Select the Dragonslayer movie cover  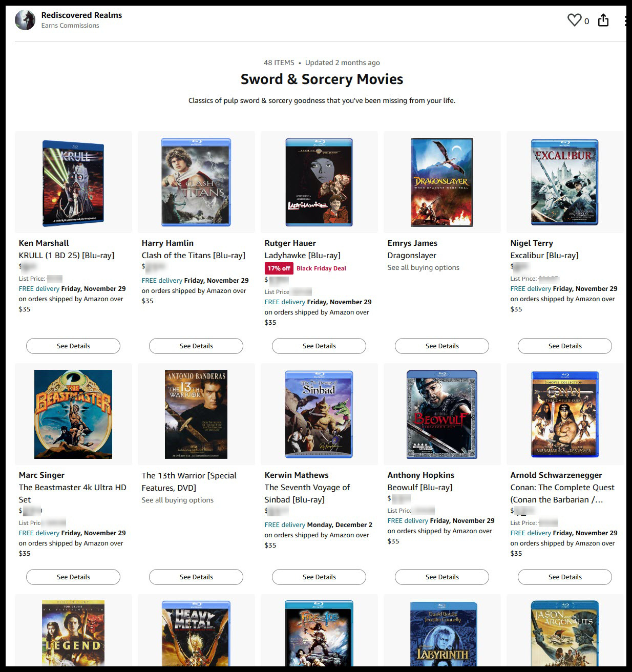[x=442, y=182]
